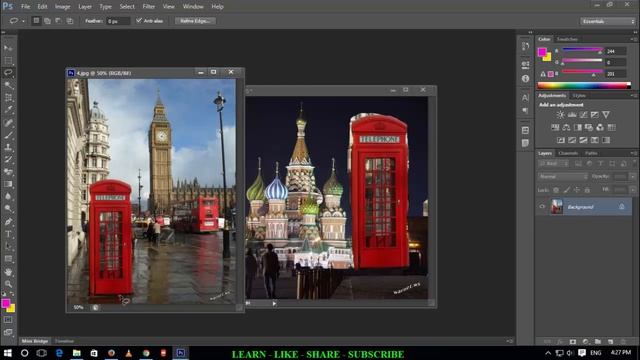Add a Color Balance adjustment
Viewport: 640px width, 360px height.
(x=566, y=127)
